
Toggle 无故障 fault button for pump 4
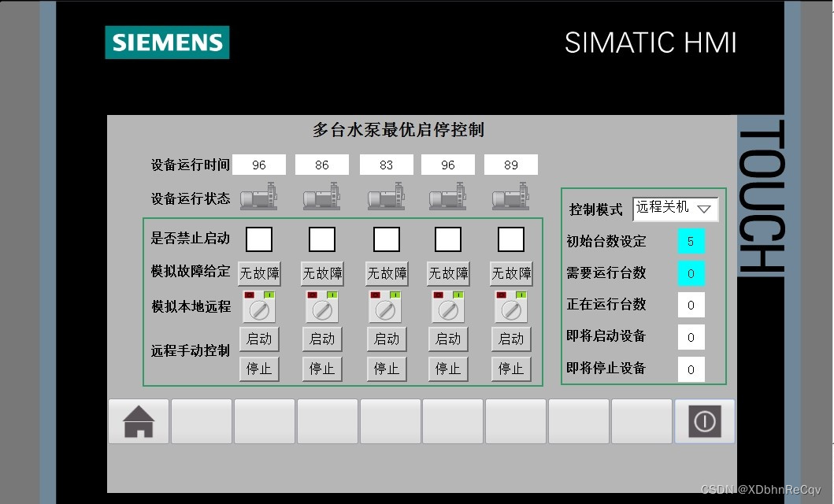tap(448, 273)
